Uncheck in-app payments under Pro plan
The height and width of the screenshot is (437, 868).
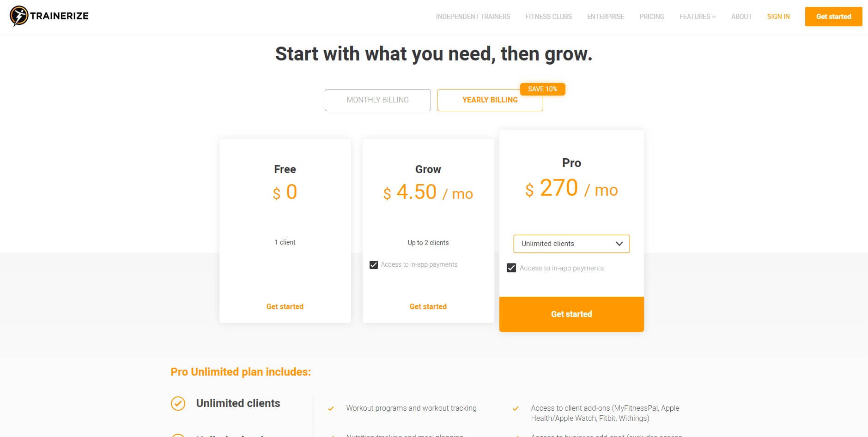511,268
